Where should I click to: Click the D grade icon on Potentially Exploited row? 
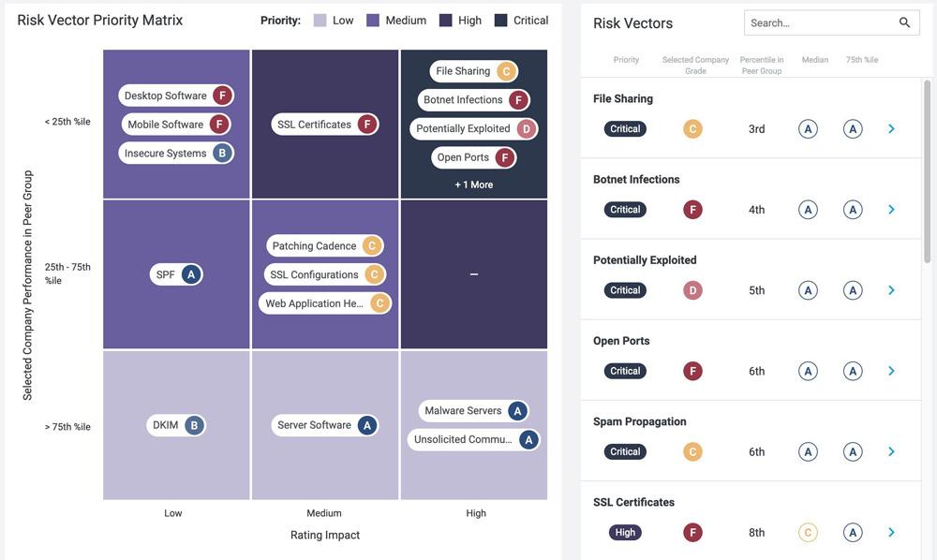tap(692, 290)
